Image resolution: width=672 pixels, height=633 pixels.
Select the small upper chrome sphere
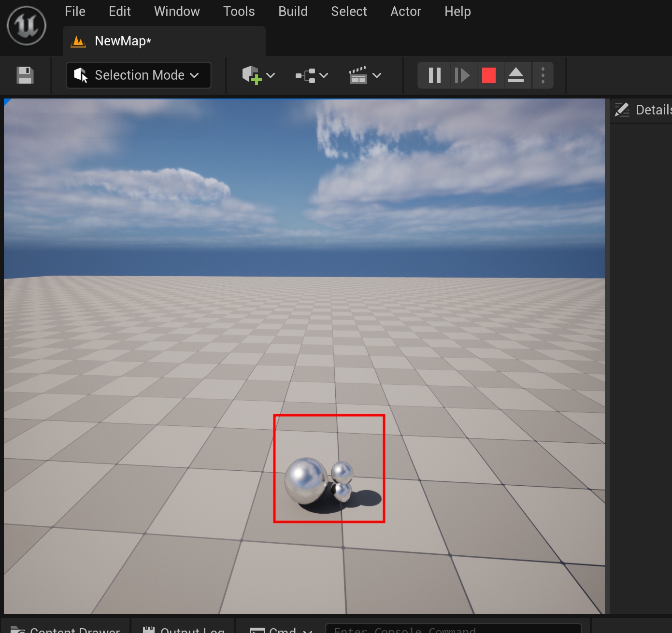tap(342, 473)
